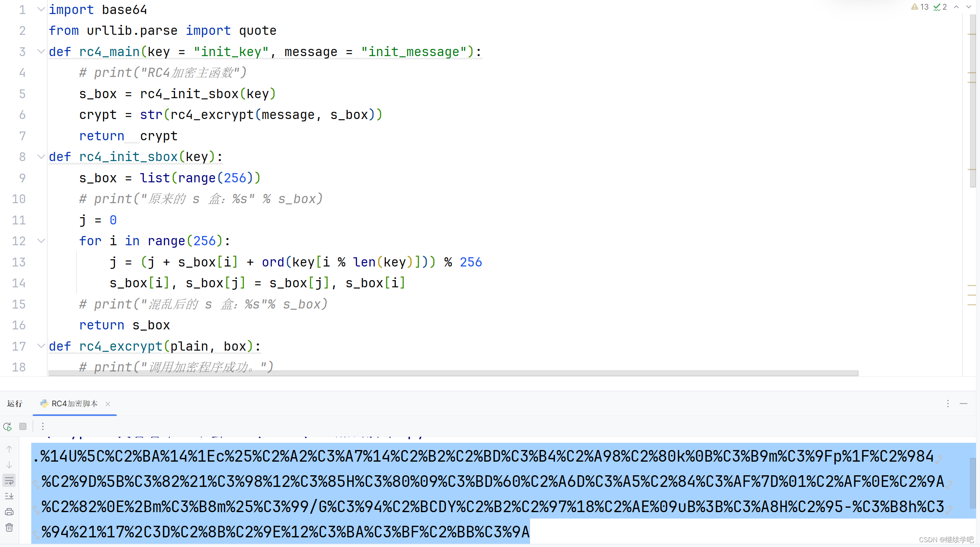Expand line 17 rc4_excrypt function definition
Viewport: 980px width, 547px height.
coord(41,346)
